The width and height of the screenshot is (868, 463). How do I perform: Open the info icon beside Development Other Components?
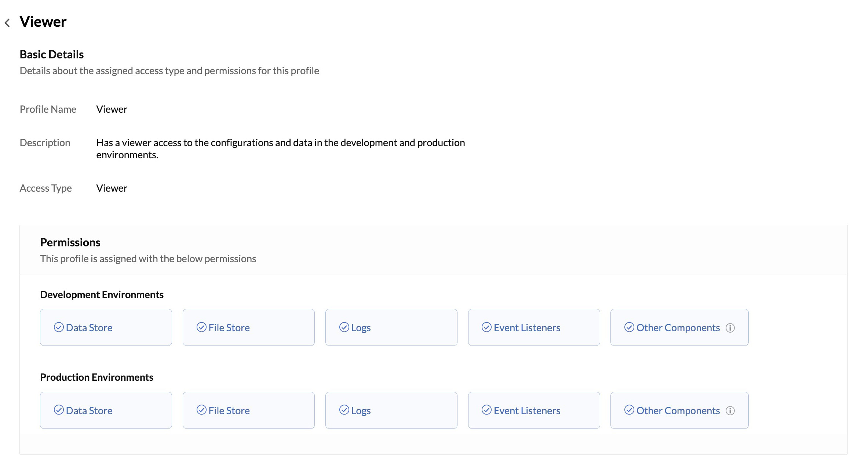(x=731, y=328)
